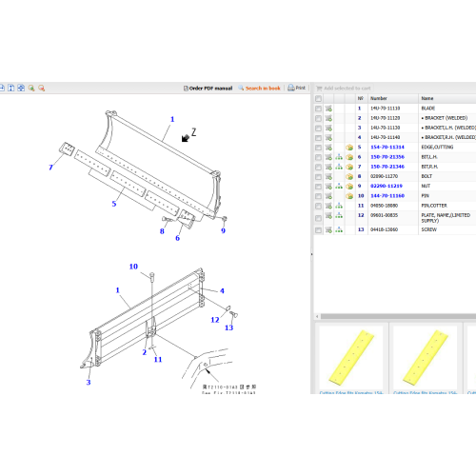The image size is (476, 476).
Task: Click the Print button
Action: pyautogui.click(x=297, y=88)
